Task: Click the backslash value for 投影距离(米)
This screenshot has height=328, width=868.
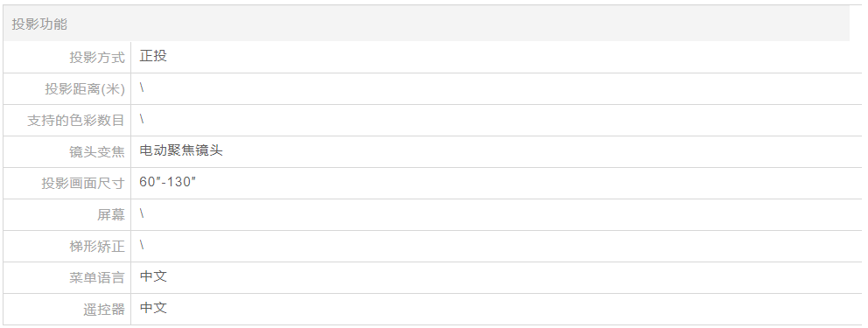Action: [x=143, y=87]
